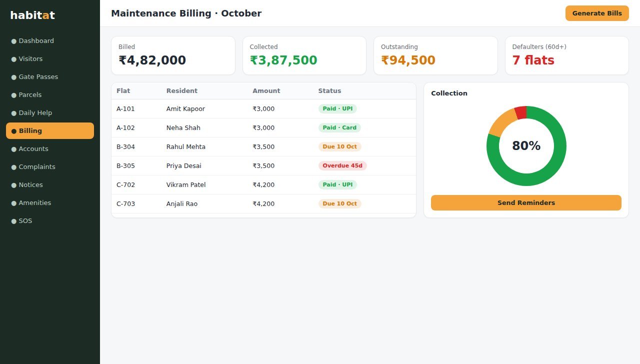Go to Complaints section

click(50, 167)
